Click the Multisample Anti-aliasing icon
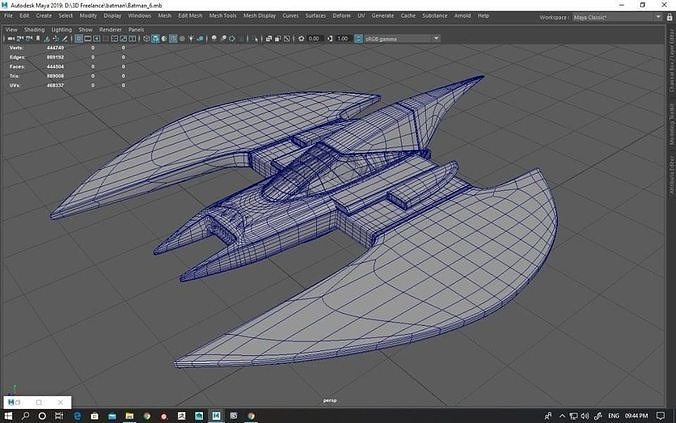Image resolution: width=676 pixels, height=423 pixels. pos(232,38)
